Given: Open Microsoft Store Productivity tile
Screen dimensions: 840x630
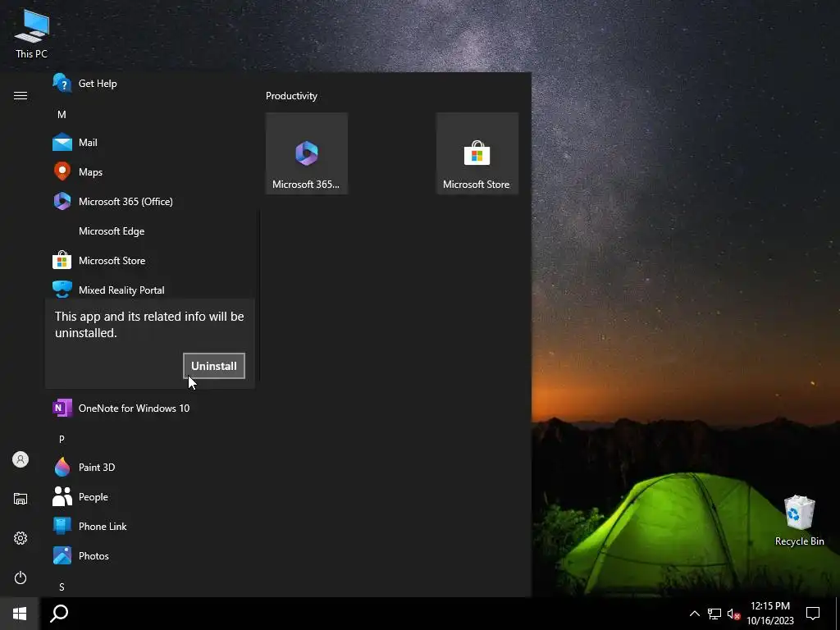Looking at the screenshot, I should [477, 153].
